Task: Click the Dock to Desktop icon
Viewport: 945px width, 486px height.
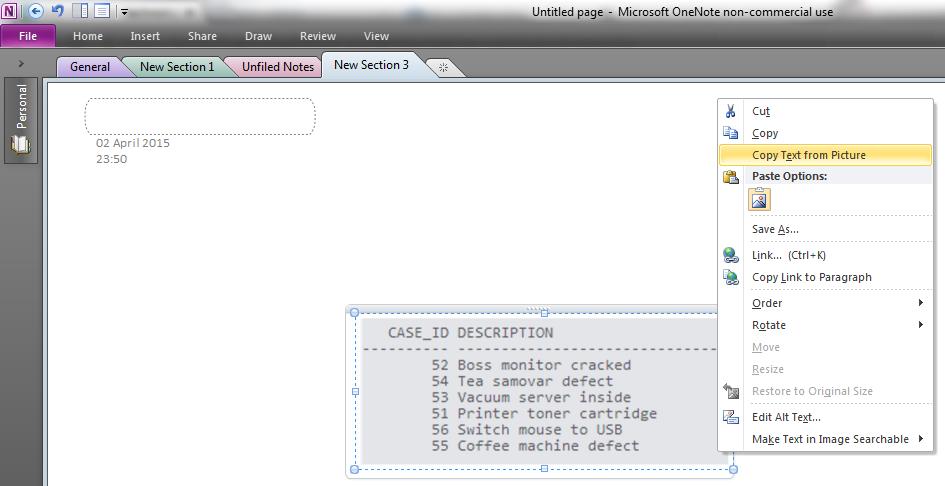Action: click(x=82, y=11)
